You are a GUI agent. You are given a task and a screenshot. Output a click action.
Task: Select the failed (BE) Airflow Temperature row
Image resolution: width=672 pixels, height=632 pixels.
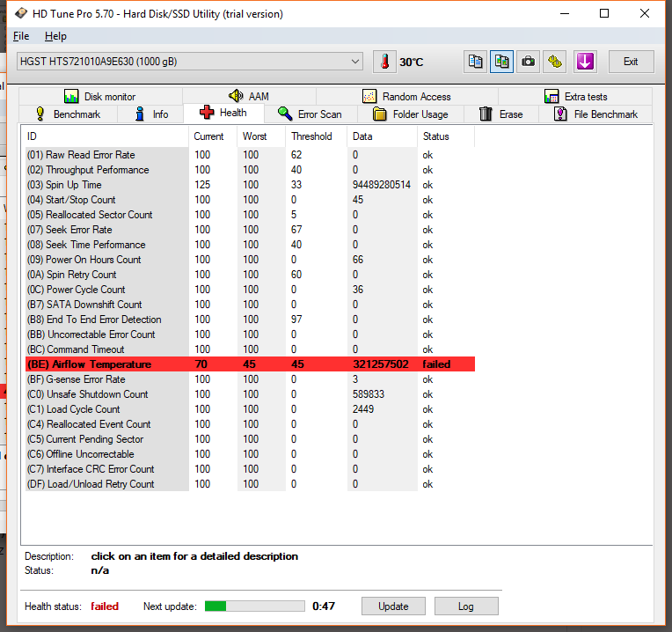tap(250, 364)
